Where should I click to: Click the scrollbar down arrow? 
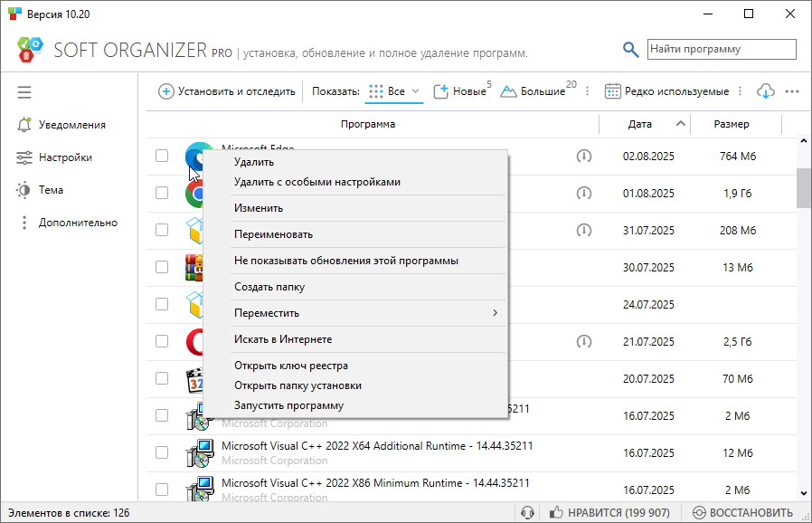pos(804,493)
